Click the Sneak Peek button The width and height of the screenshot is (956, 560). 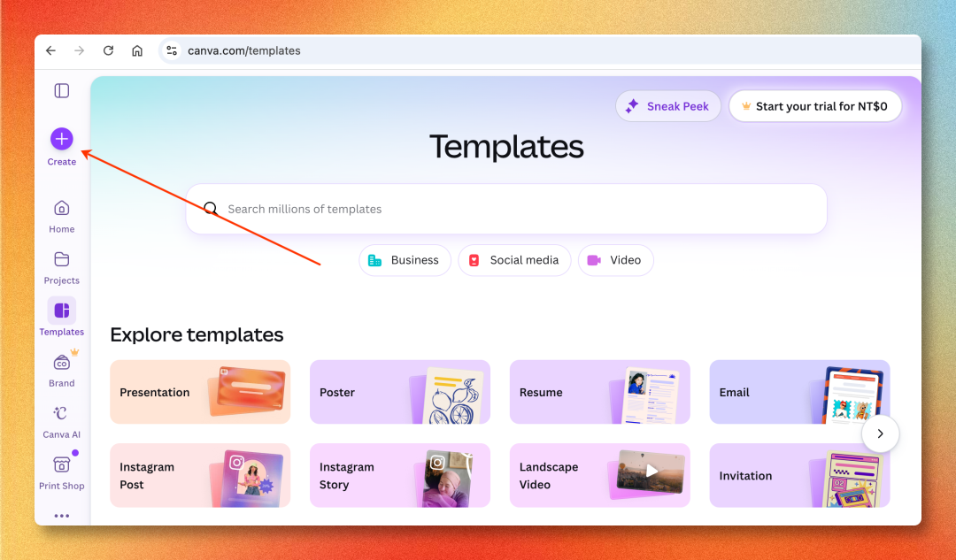point(668,106)
